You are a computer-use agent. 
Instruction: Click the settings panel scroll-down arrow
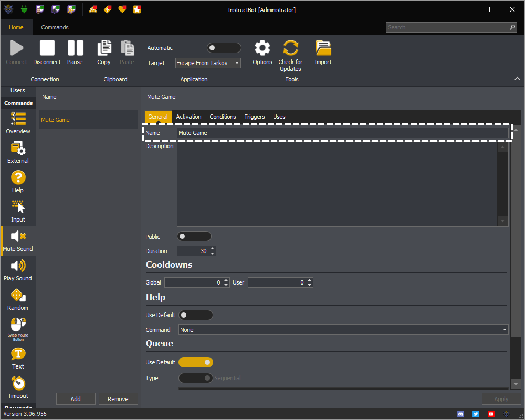516,384
